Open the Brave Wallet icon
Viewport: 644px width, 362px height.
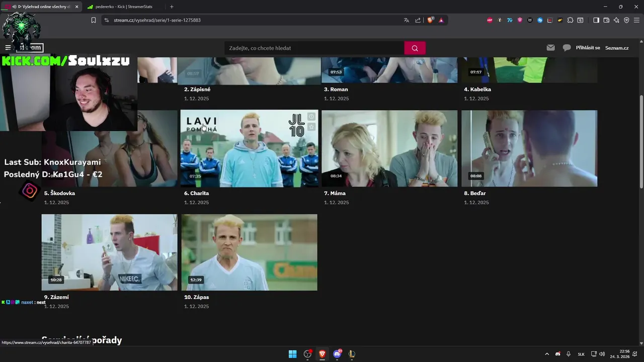click(606, 20)
